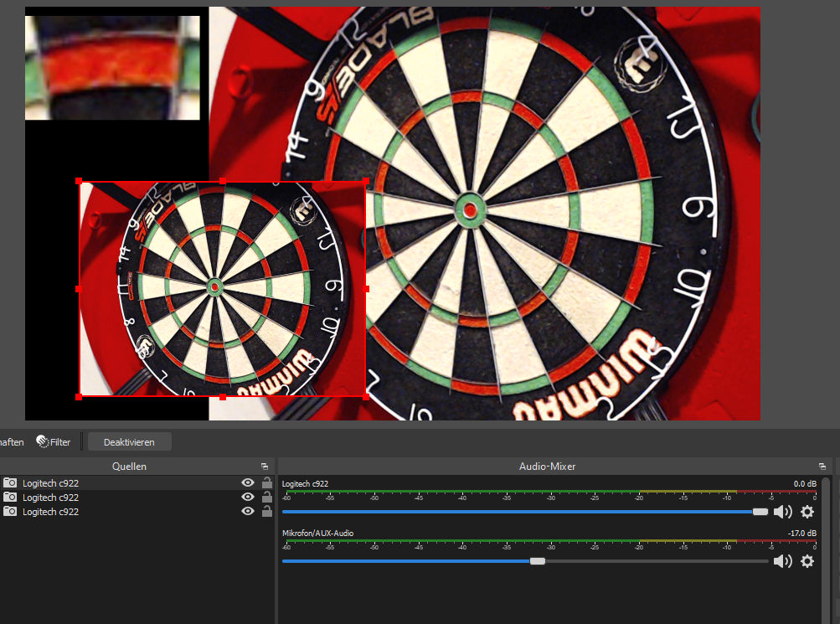Screen dimensions: 840x624
Task: Open settings gear for Mikrofon/AUX-Audio
Action: point(807,561)
